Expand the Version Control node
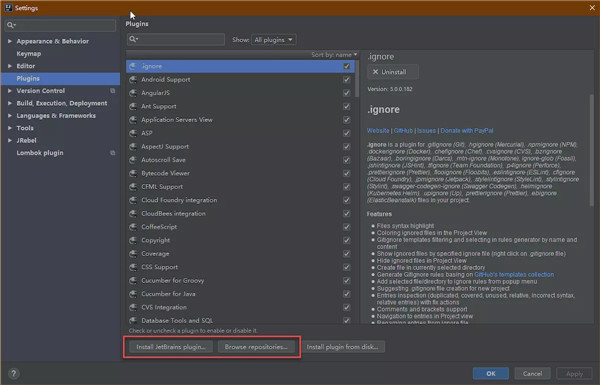This screenshot has height=385, width=600. click(10, 91)
